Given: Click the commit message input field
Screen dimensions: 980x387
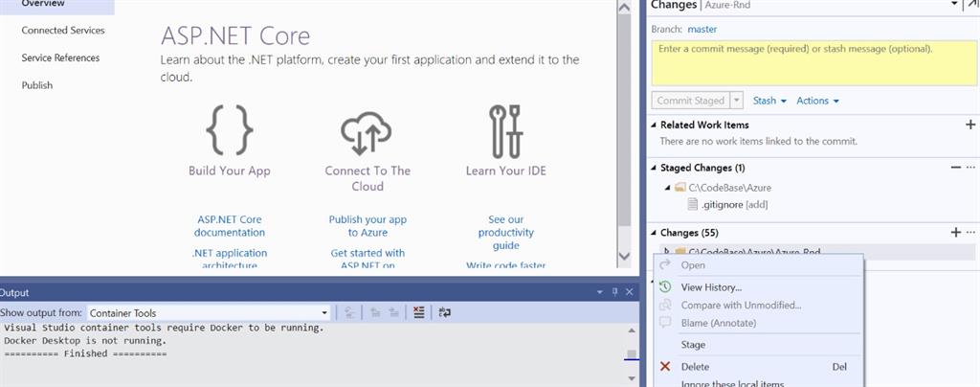Looking at the screenshot, I should [x=813, y=62].
